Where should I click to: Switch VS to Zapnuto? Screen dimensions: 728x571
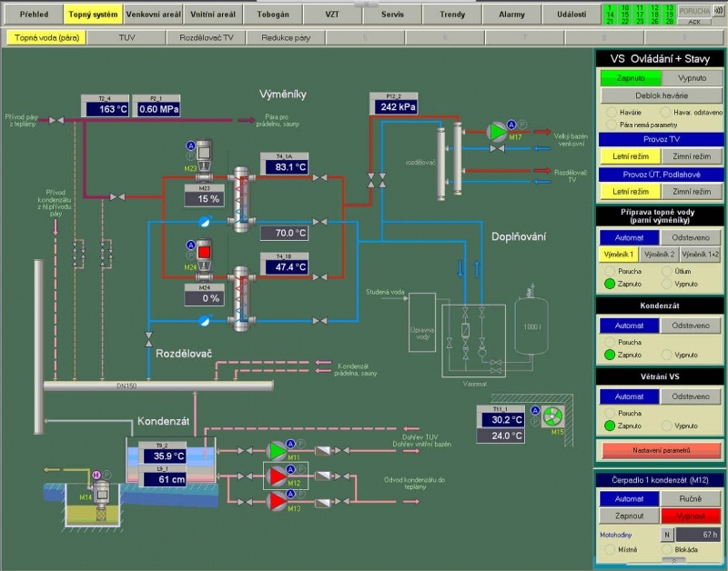point(631,78)
